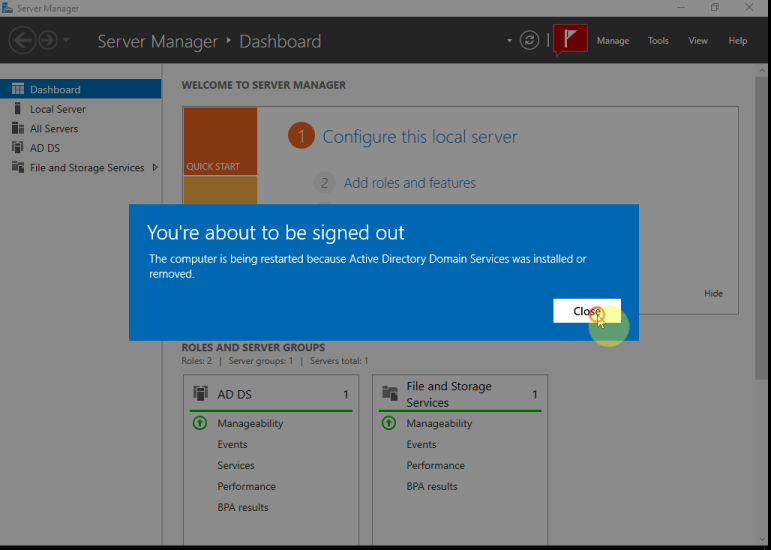Open Manageability in File and Storage tile

coord(439,423)
